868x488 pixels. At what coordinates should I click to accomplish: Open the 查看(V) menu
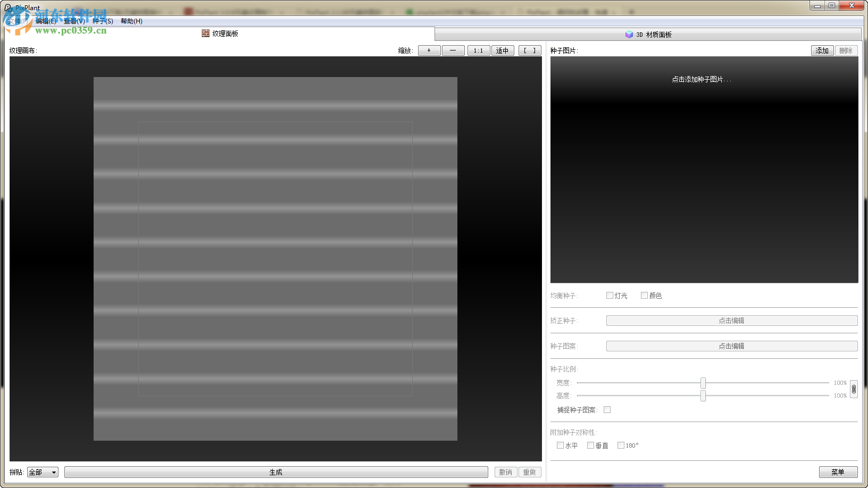(74, 21)
